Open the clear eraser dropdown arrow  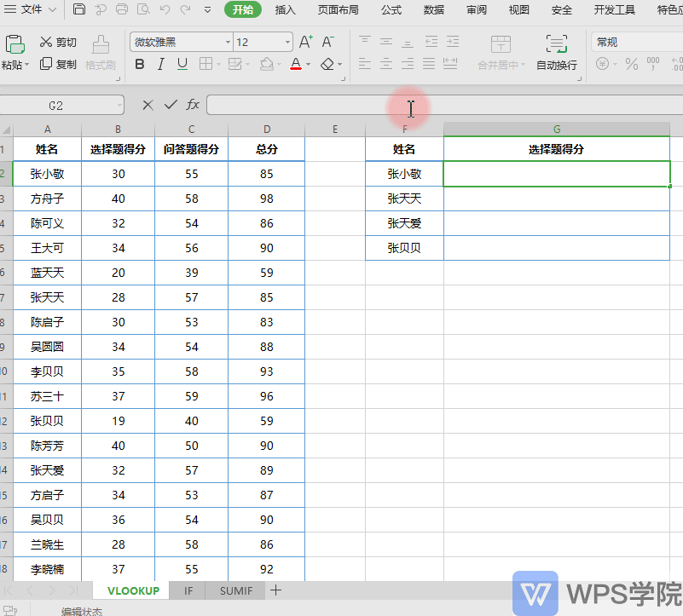point(339,65)
